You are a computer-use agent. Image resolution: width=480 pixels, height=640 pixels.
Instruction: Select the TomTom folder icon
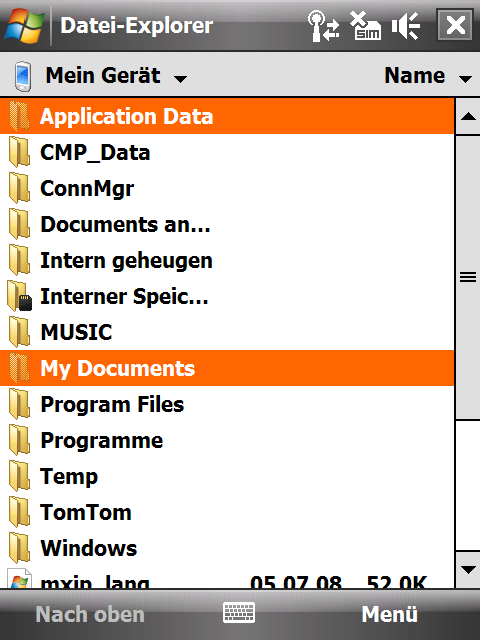[19, 512]
